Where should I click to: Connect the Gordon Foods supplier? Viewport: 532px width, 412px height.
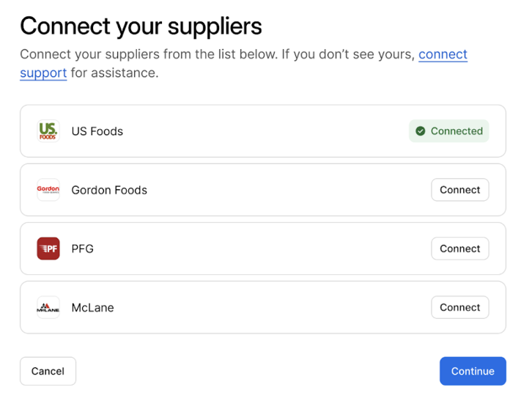pos(459,190)
